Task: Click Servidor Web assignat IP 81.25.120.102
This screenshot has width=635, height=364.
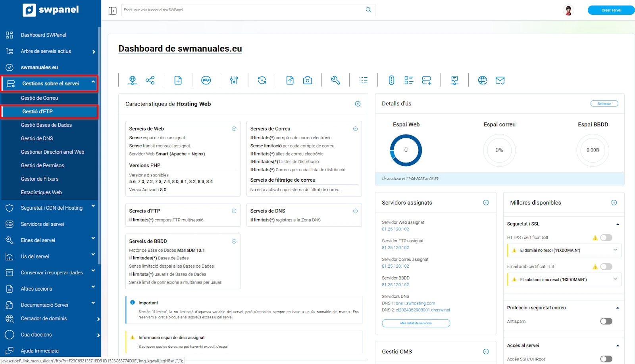Action: (395, 229)
